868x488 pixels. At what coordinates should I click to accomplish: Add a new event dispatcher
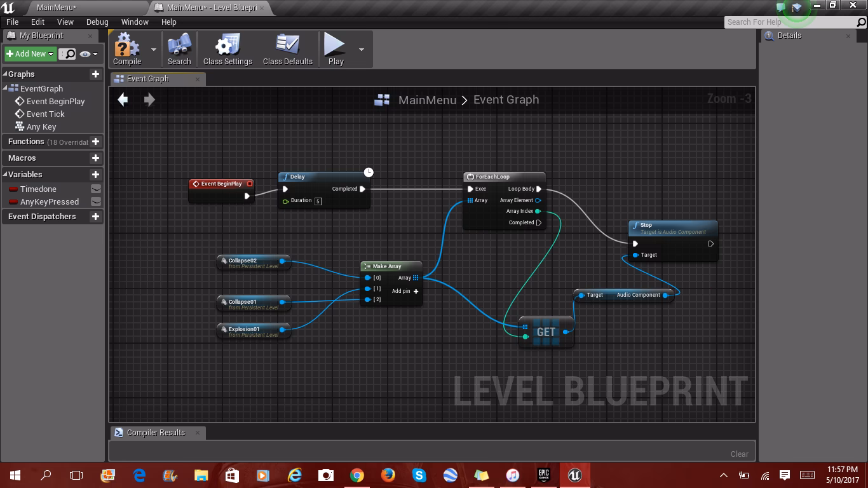(x=95, y=217)
